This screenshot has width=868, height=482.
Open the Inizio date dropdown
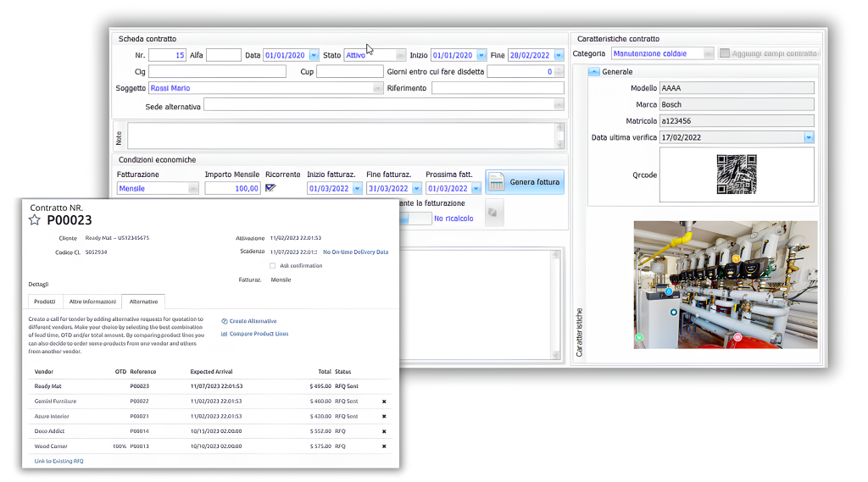(x=481, y=55)
